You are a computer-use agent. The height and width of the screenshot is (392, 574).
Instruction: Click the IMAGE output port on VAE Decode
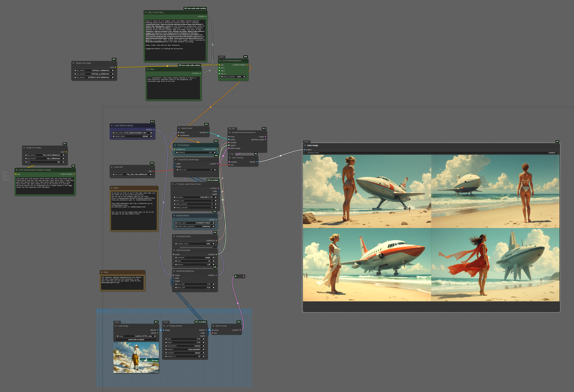257,162
